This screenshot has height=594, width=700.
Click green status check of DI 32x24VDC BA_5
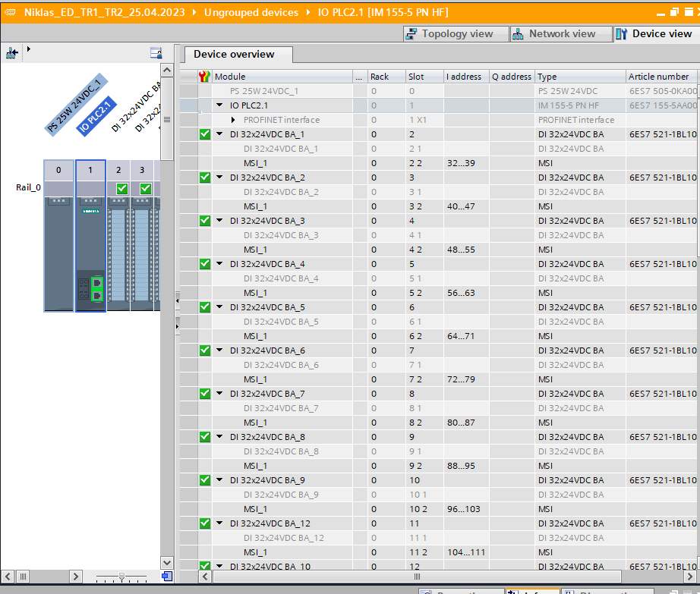tap(205, 307)
